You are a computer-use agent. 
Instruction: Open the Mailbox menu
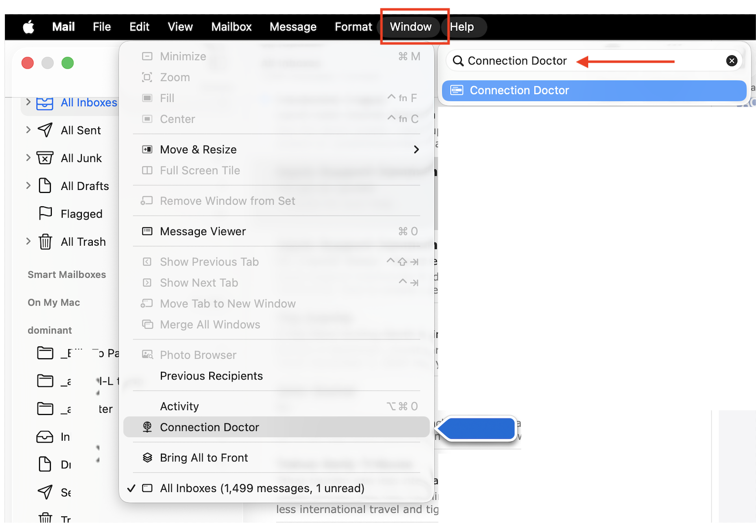point(231,27)
